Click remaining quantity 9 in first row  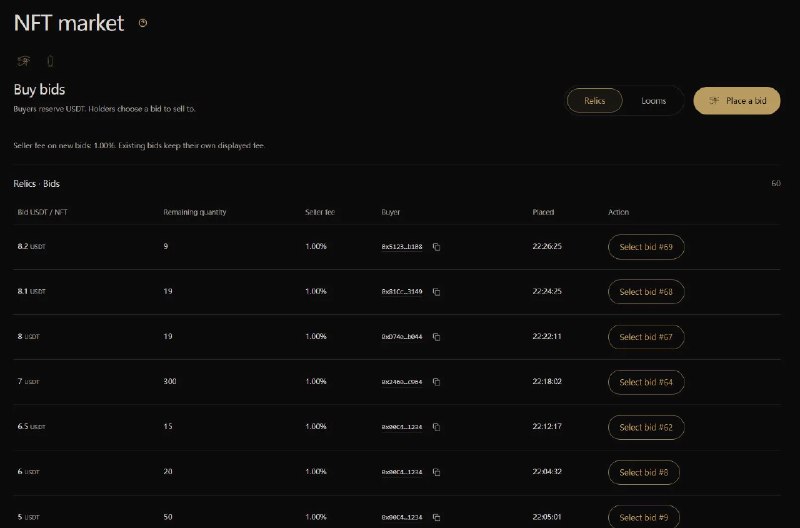tap(166, 246)
